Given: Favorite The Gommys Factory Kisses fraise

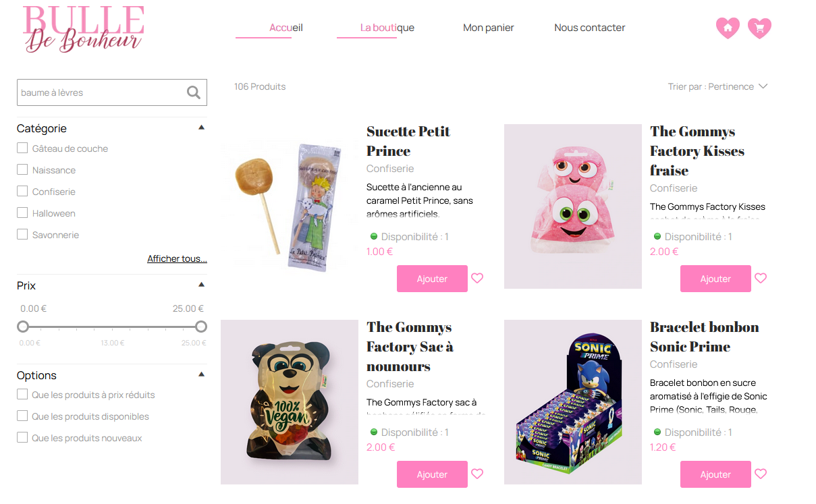Looking at the screenshot, I should pos(761,278).
